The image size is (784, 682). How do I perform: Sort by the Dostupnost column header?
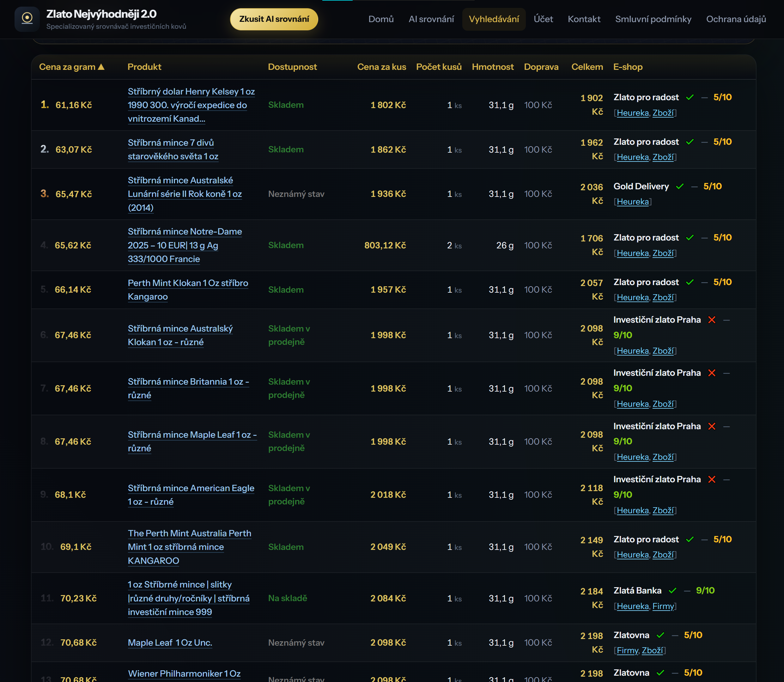tap(292, 67)
